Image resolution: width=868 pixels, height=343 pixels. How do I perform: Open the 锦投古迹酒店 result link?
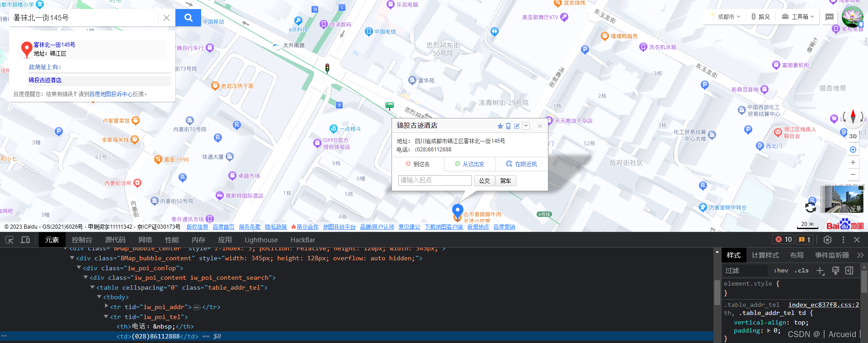pyautogui.click(x=45, y=80)
